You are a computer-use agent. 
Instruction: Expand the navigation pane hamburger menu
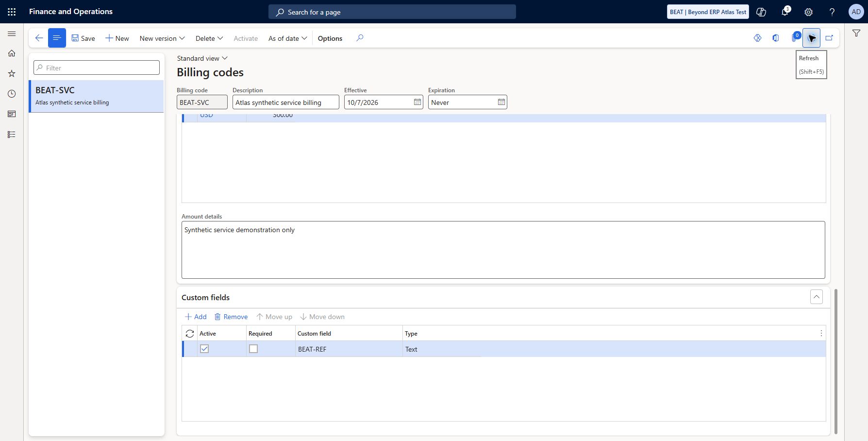(x=12, y=34)
